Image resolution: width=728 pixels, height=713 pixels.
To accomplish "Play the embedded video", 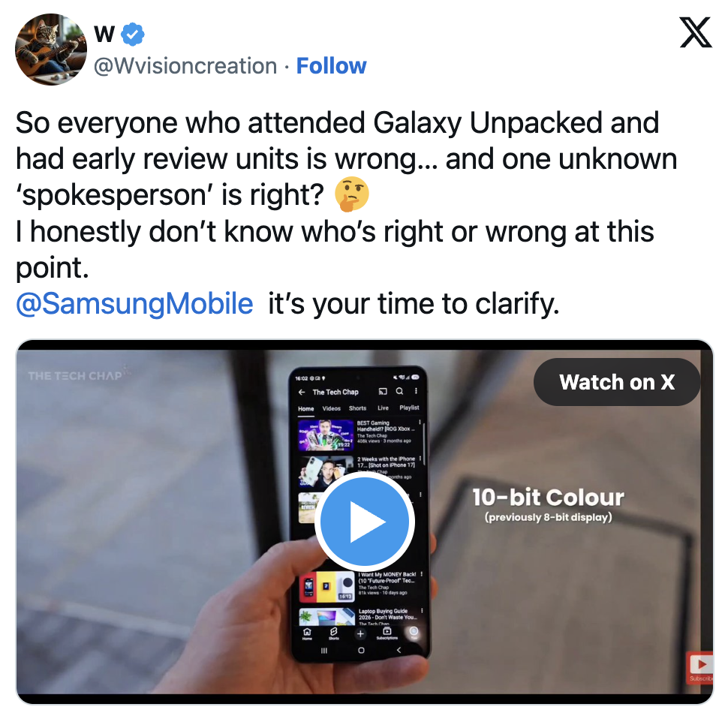I will [364, 522].
